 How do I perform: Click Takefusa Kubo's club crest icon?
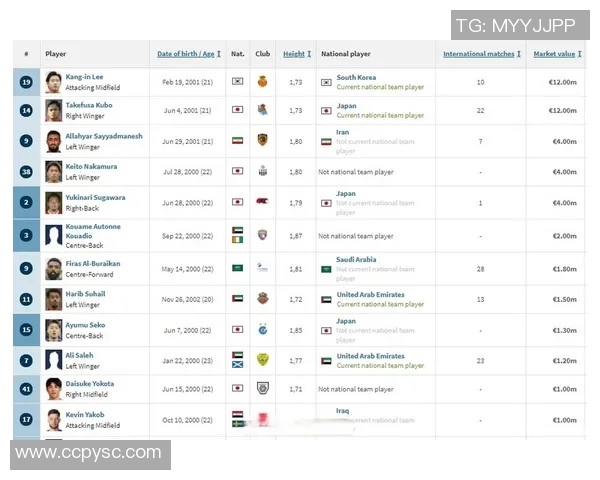pyautogui.click(x=262, y=111)
